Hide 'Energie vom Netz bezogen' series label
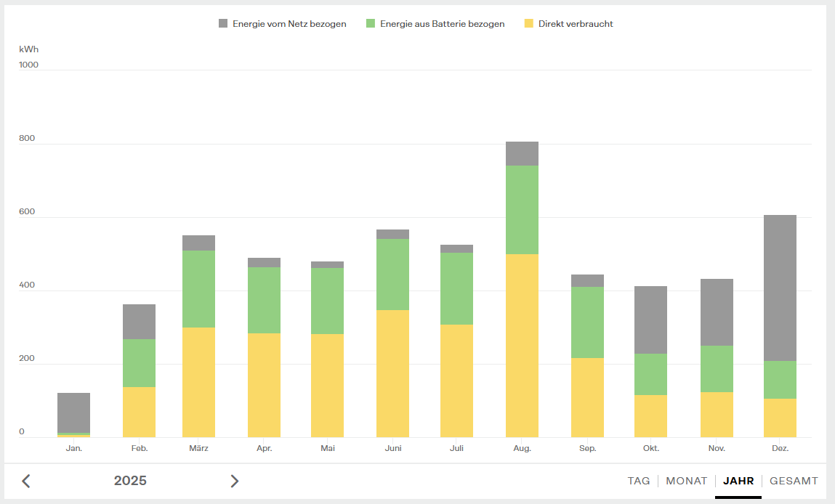The height and width of the screenshot is (504, 835). tap(289, 24)
